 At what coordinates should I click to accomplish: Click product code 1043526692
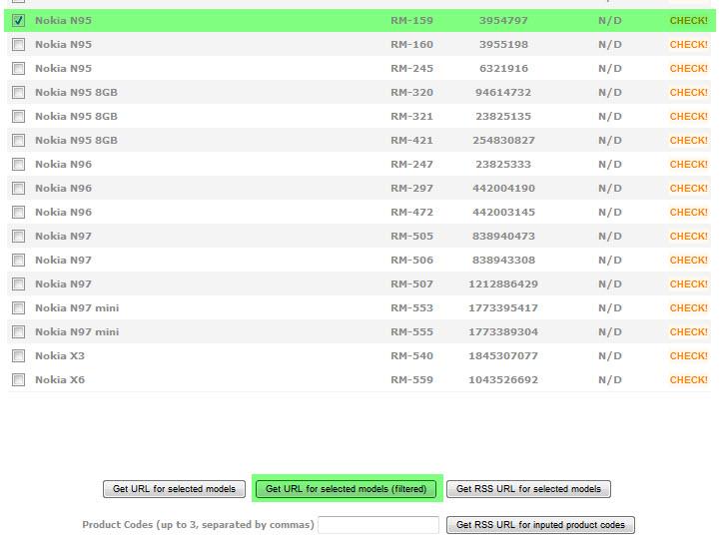tap(503, 380)
